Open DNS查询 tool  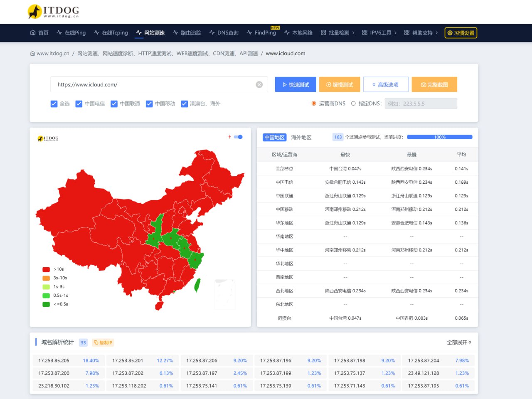(224, 32)
